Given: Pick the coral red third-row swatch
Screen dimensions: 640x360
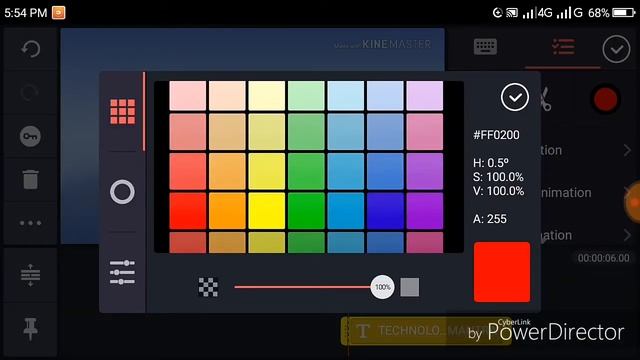Looking at the screenshot, I should (x=188, y=171).
